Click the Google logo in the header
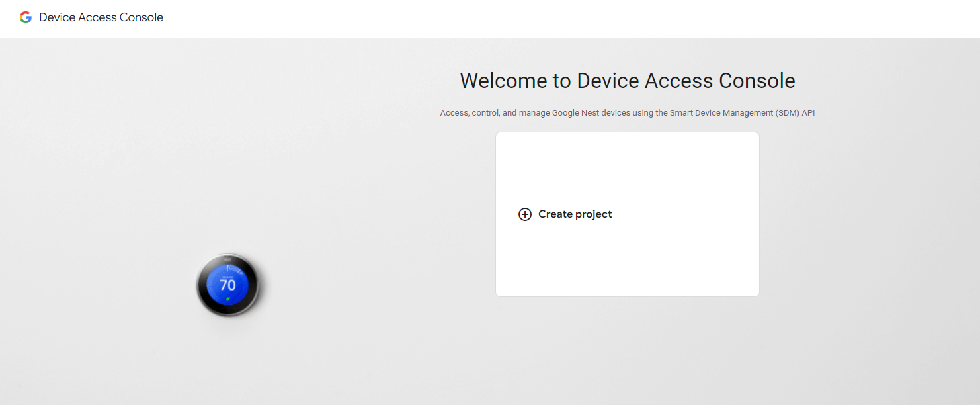 tap(26, 18)
